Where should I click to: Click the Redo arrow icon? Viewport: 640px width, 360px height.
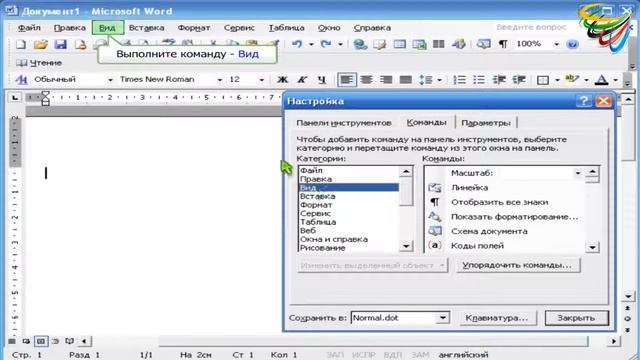click(326, 44)
